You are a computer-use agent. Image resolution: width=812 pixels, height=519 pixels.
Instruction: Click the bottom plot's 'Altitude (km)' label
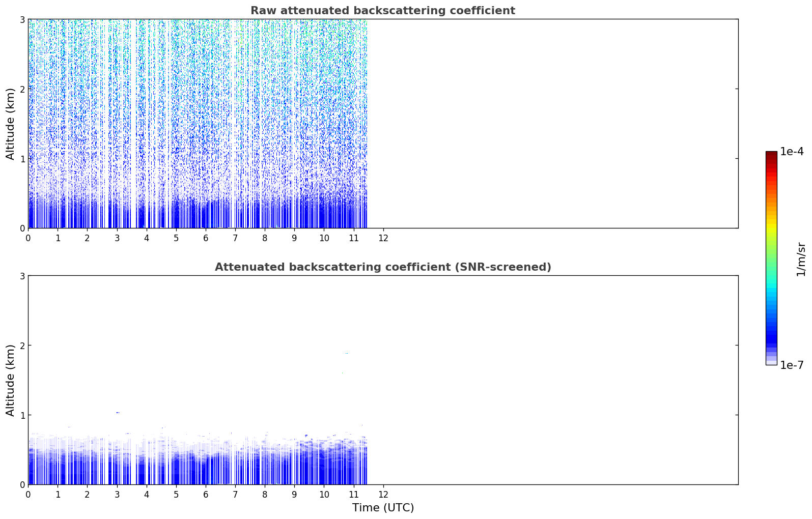tap(11, 380)
